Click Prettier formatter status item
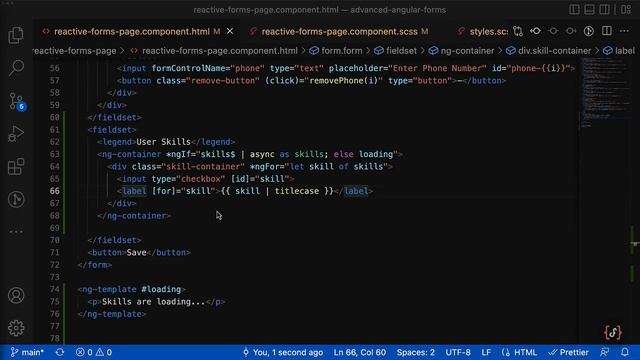 click(x=569, y=352)
